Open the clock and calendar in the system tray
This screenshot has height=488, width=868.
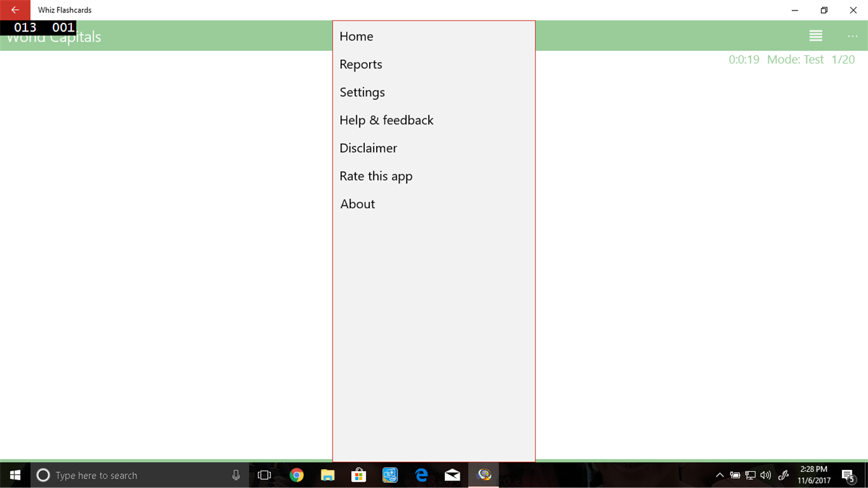tap(814, 475)
